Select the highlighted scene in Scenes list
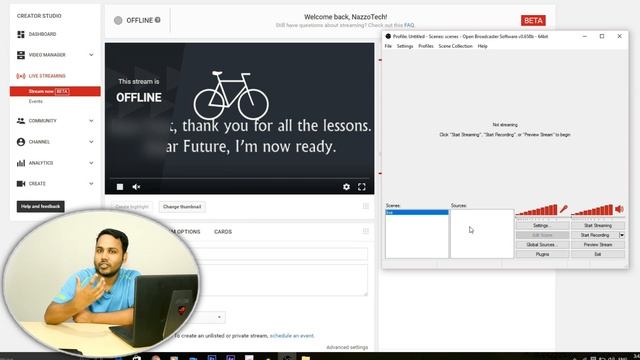The height and width of the screenshot is (360, 640). [x=417, y=213]
